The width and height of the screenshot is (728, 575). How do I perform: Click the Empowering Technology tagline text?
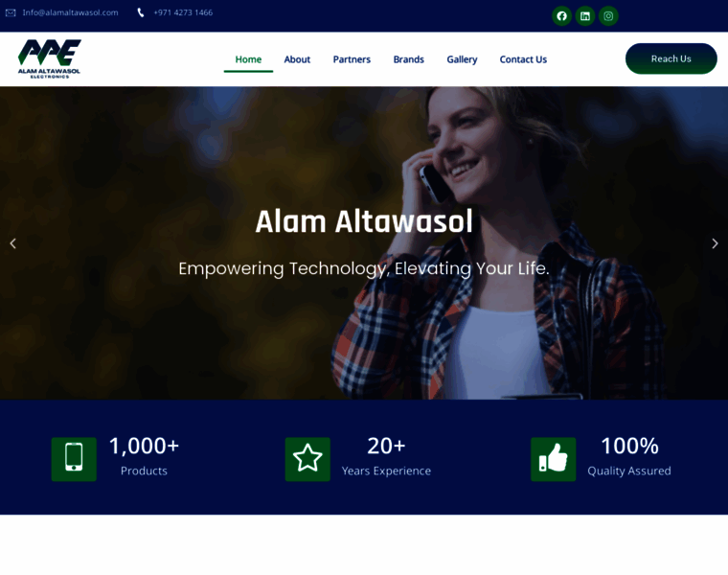364,269
